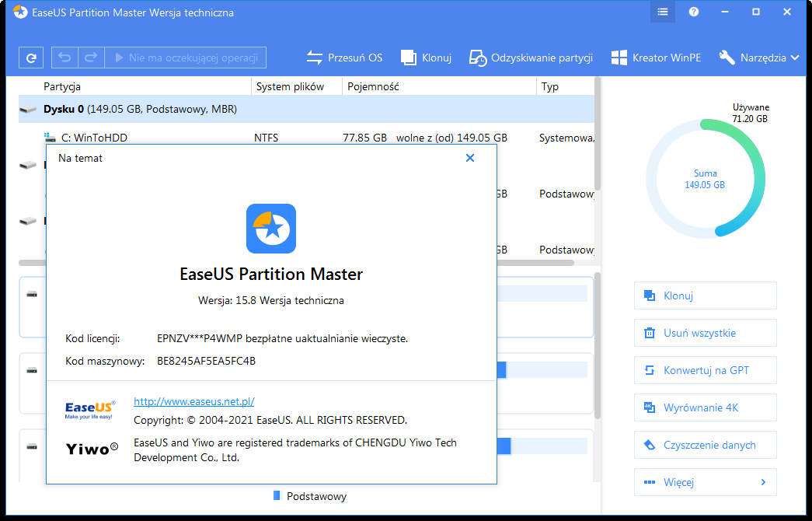Image resolution: width=812 pixels, height=521 pixels.
Task: Click the Konwertuj na GPT button
Action: [706, 370]
